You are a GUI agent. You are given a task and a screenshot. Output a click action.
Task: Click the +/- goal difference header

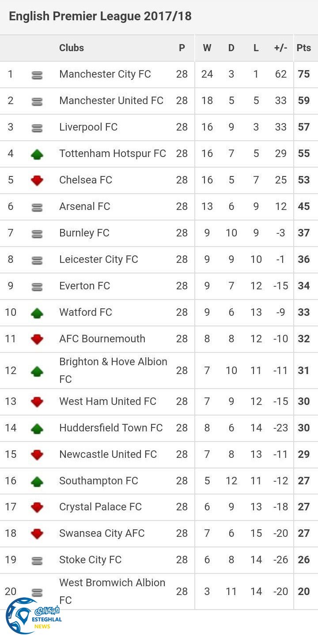coord(280,48)
